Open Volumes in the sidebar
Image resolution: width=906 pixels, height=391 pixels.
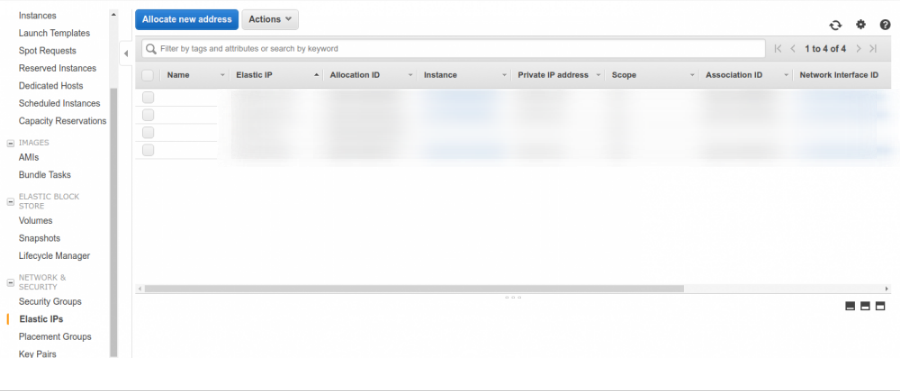35,221
